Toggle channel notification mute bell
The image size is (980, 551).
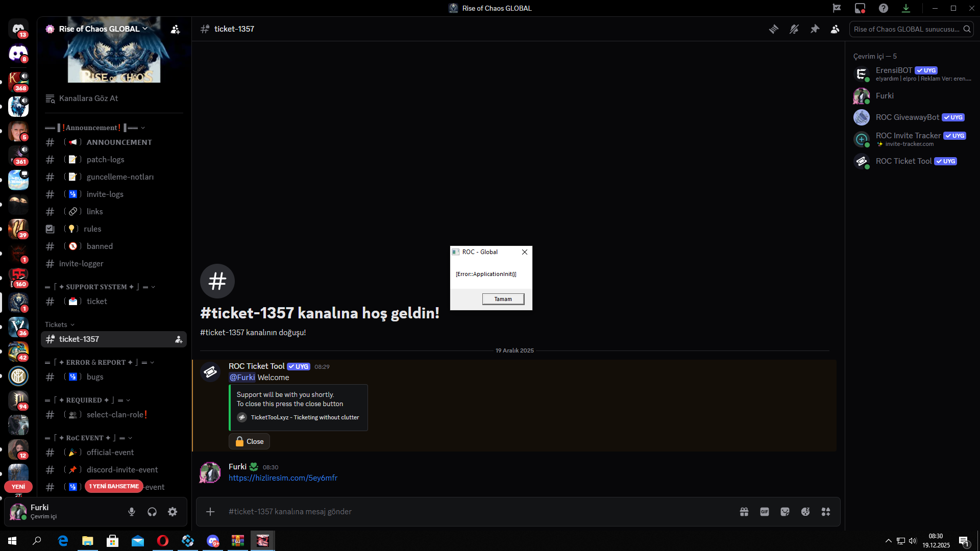click(x=794, y=29)
